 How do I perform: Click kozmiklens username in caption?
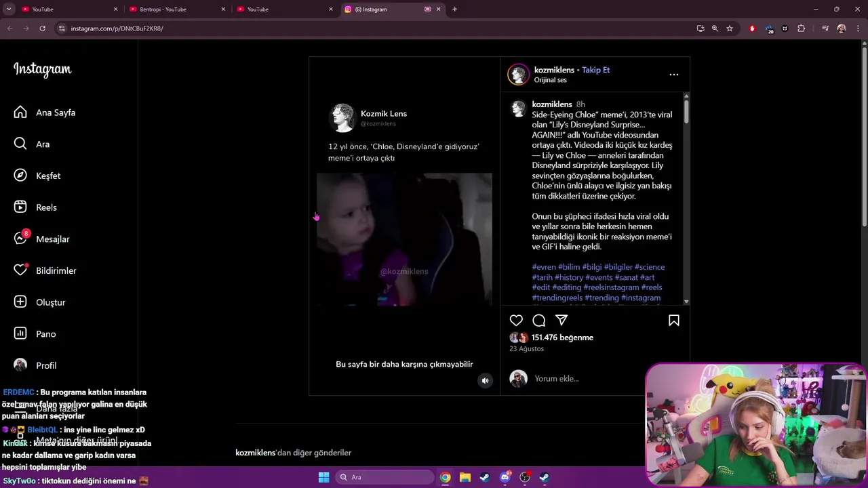[552, 104]
